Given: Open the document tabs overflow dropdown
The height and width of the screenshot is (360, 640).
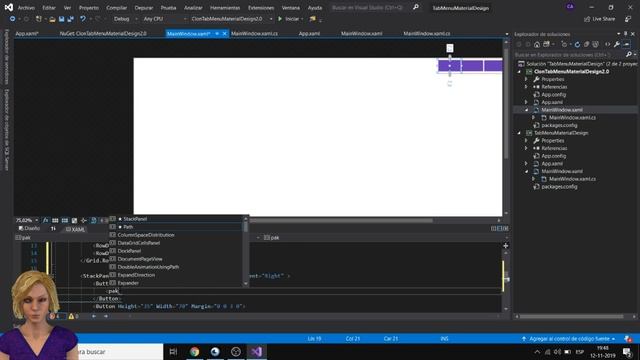Looking at the screenshot, I should (x=507, y=34).
